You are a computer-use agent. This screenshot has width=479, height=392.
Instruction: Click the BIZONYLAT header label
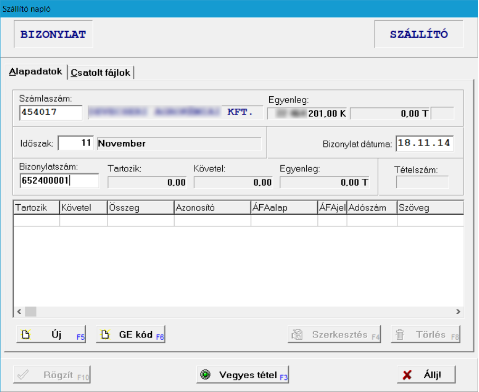(x=53, y=34)
